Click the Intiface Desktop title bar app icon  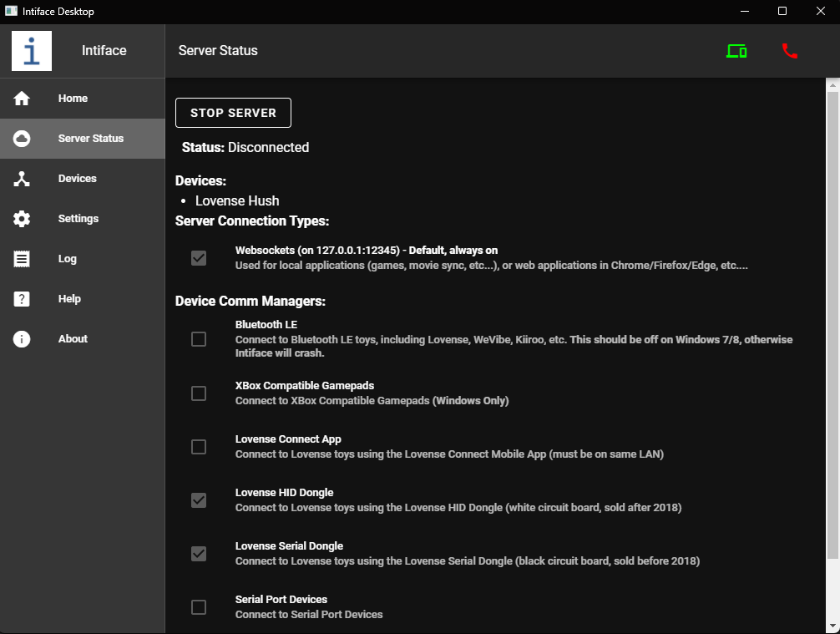11,11
